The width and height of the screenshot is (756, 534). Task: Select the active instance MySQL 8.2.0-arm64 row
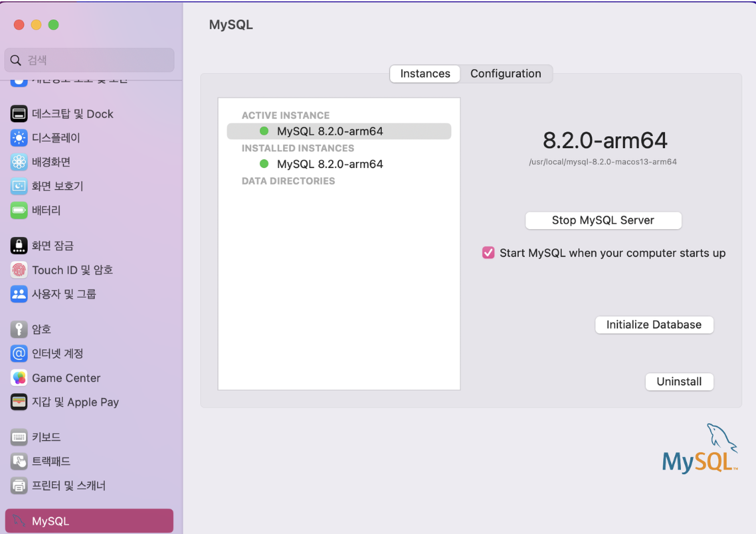(x=339, y=131)
